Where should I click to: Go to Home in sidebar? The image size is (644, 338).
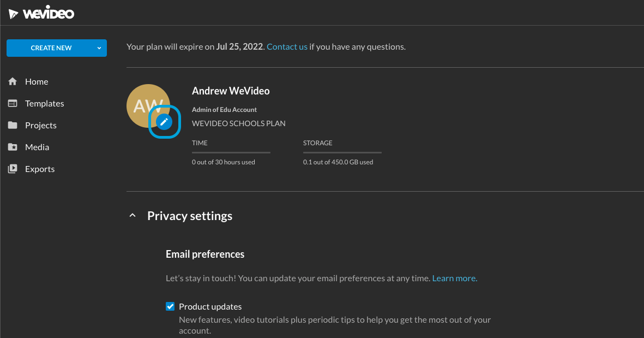37,81
